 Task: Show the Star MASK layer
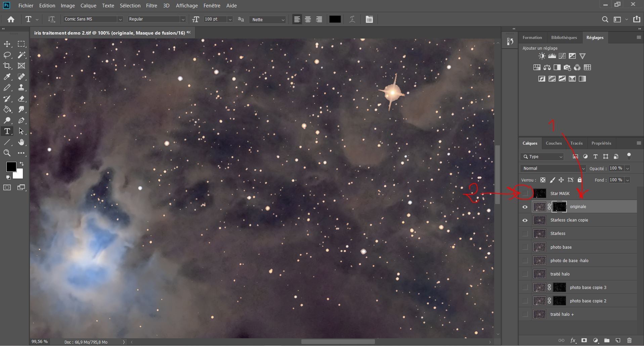(x=525, y=193)
